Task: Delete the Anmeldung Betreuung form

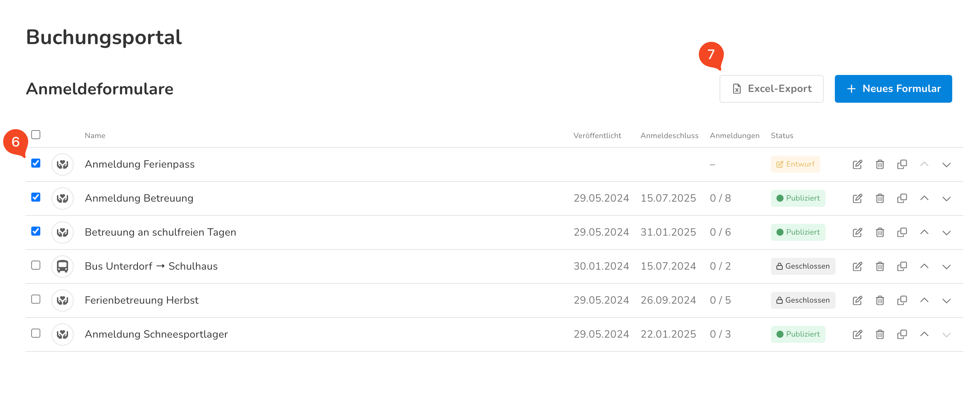Action: click(880, 198)
